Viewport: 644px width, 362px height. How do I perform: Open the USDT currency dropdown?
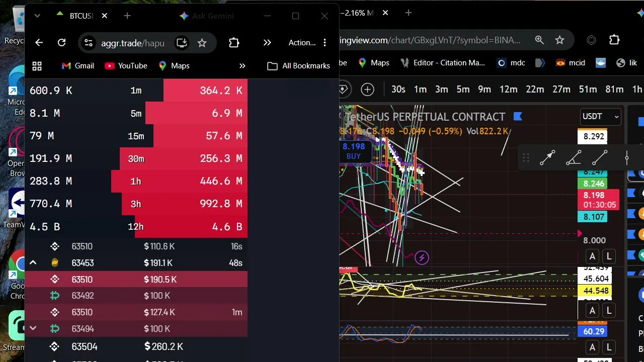[x=601, y=117]
